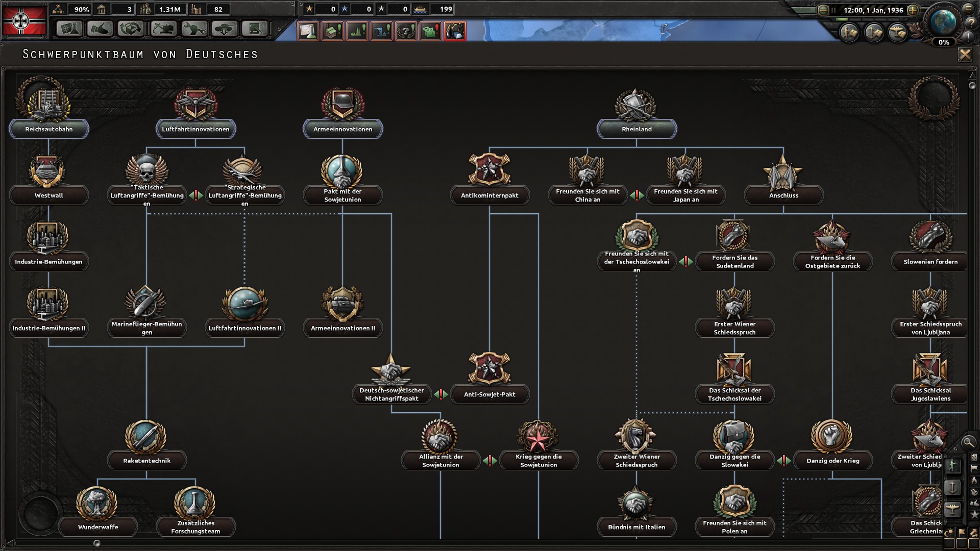
Task: Click the green production chart alert
Action: click(357, 31)
